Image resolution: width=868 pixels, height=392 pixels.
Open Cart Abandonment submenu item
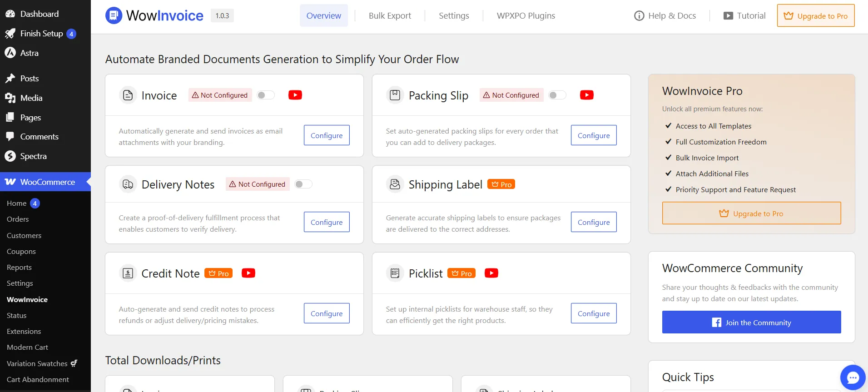[x=38, y=379]
